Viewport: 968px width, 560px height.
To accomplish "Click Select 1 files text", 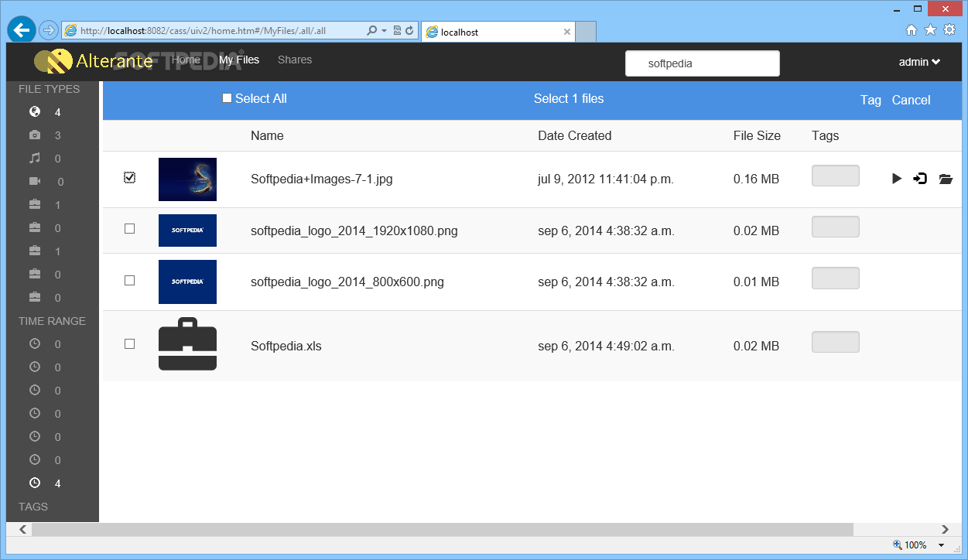I will pyautogui.click(x=569, y=98).
